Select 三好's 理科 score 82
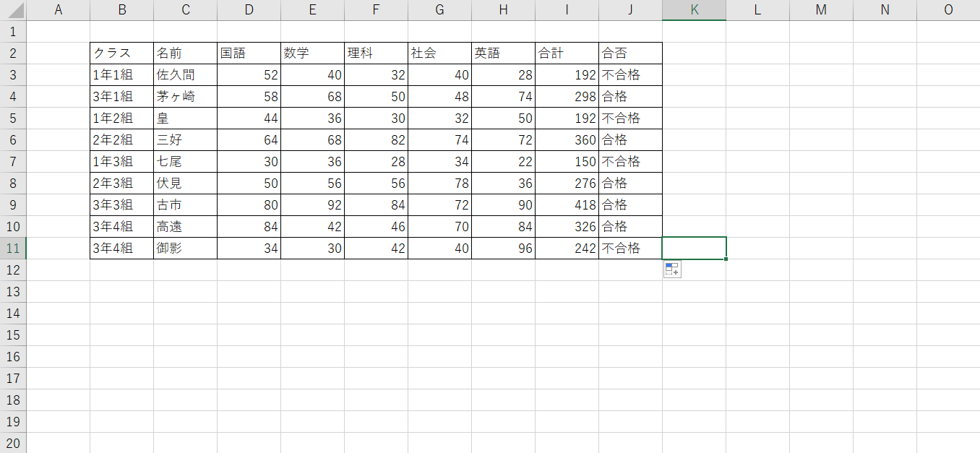980x453 pixels. tap(377, 140)
